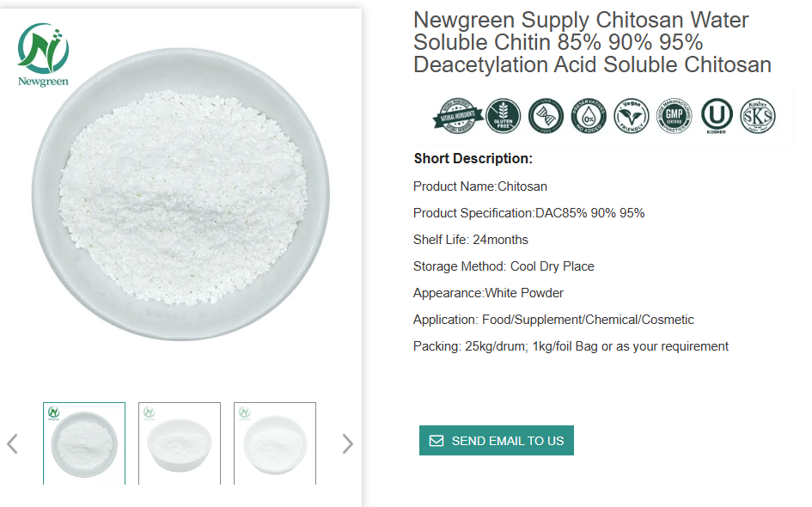812x507 pixels.
Task: Click the envelope icon in the email button
Action: [x=437, y=441]
